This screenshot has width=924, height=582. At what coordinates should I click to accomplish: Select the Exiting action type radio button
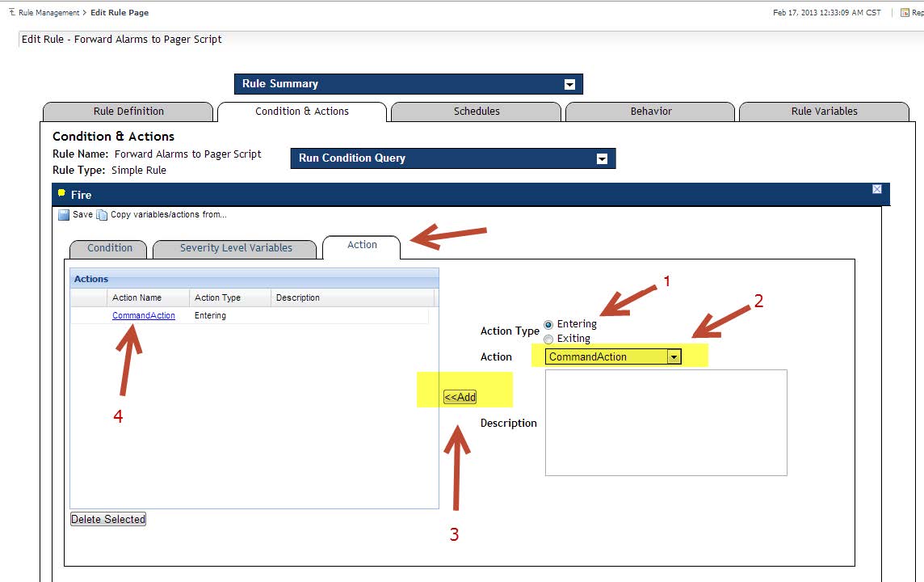pyautogui.click(x=549, y=339)
